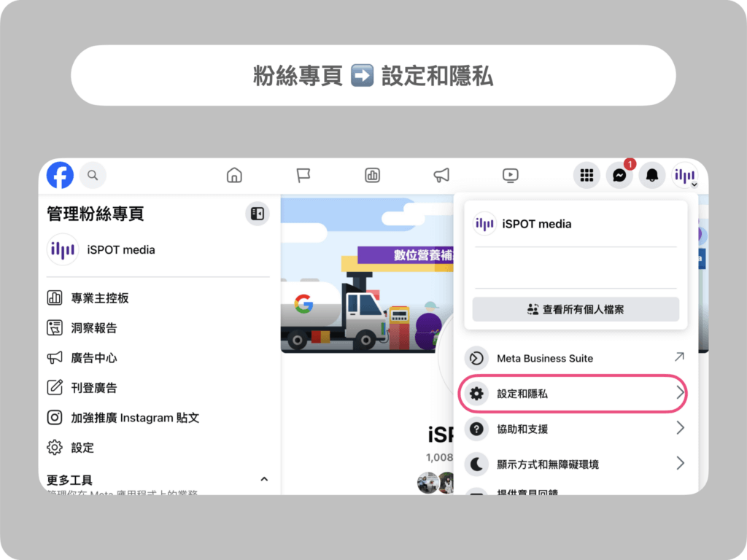Select 專業主控板 in the sidebar
The width and height of the screenshot is (747, 560).
[101, 297]
